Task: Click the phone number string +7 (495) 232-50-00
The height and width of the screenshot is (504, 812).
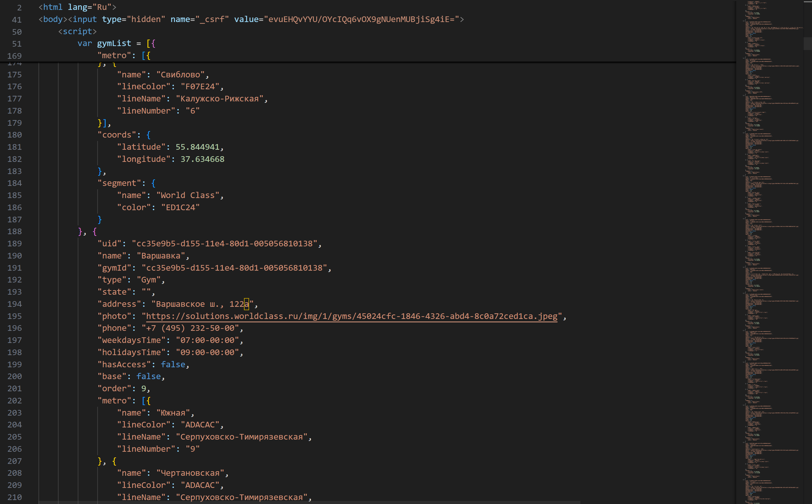Action: pyautogui.click(x=190, y=328)
